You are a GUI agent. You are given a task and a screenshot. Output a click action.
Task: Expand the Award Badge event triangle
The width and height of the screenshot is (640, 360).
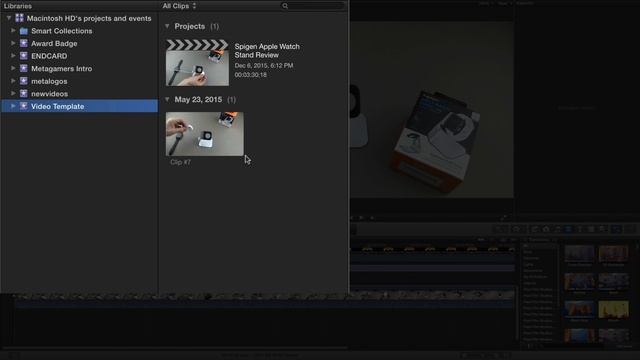(x=13, y=43)
